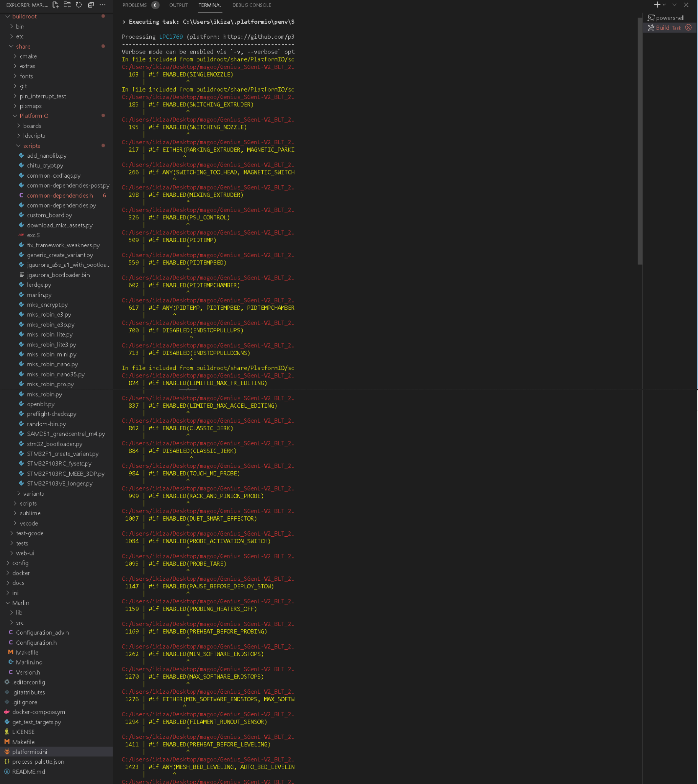Click the error circle icon on Build Task
This screenshot has height=784, width=698.
[x=688, y=28]
